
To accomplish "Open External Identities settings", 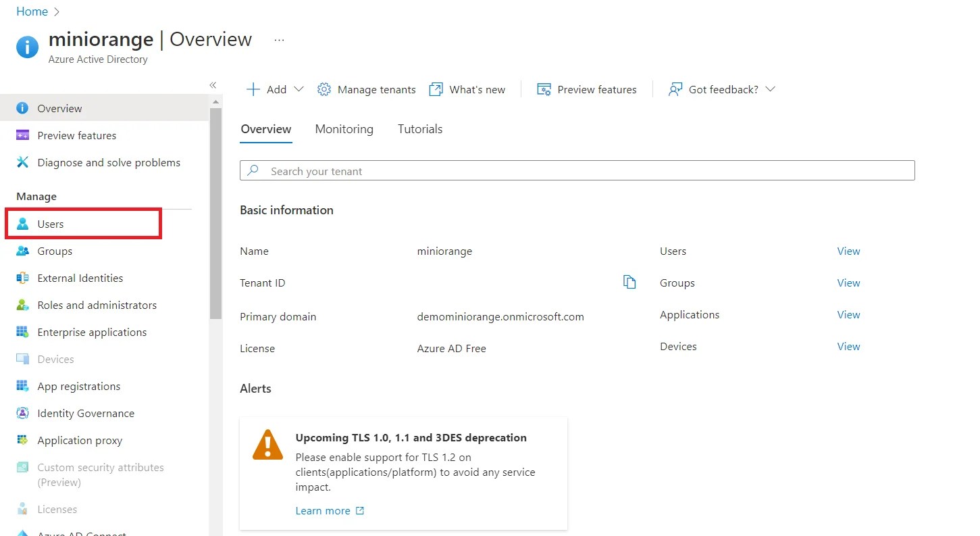I will (79, 278).
